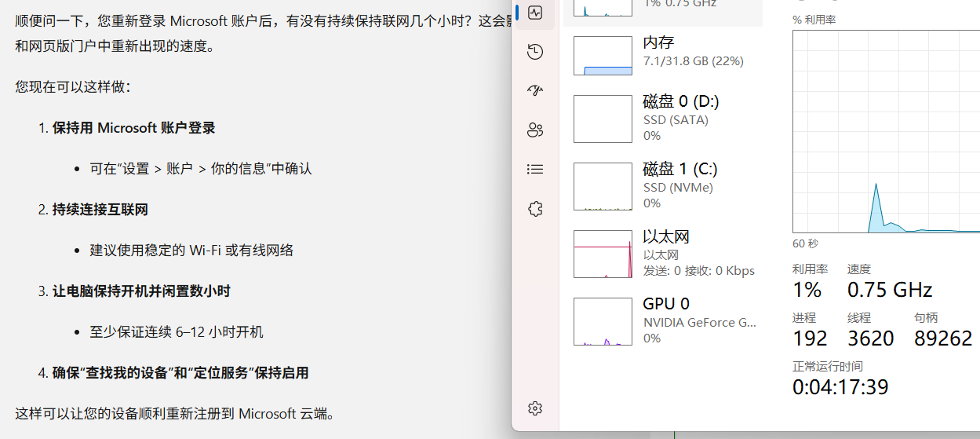Switch to Users icon in Task Manager sidebar
Image resolution: width=980 pixels, height=439 pixels.
535,130
